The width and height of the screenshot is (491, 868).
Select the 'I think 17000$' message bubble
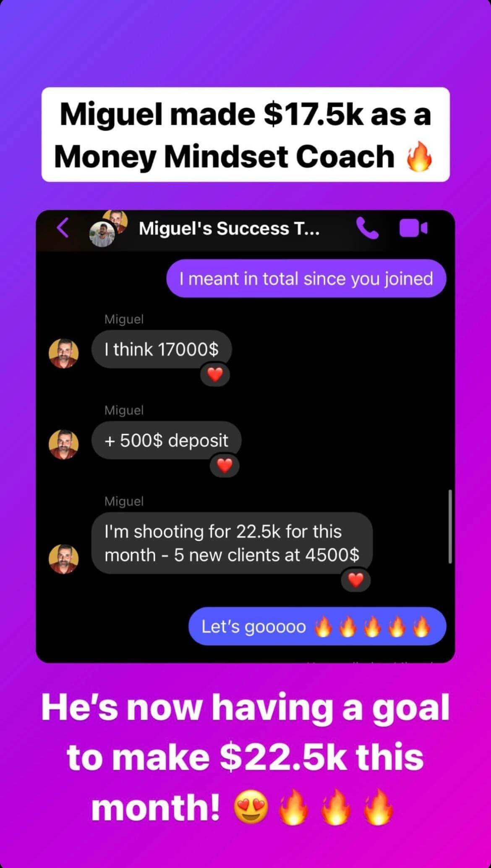pos(162,349)
